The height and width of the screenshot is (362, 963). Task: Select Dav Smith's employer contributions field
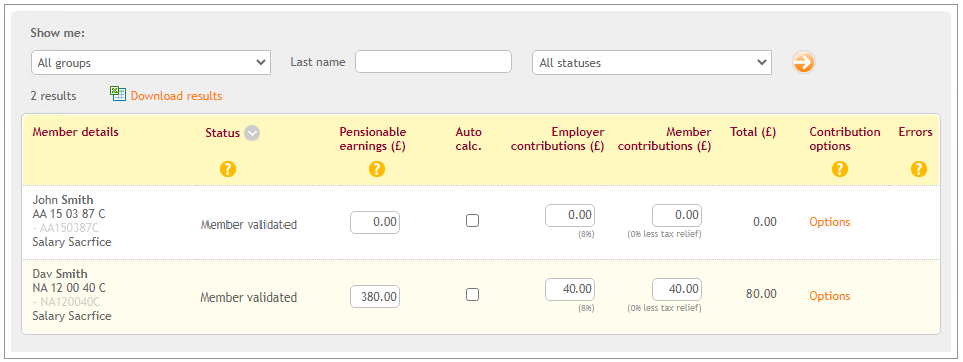tap(570, 289)
